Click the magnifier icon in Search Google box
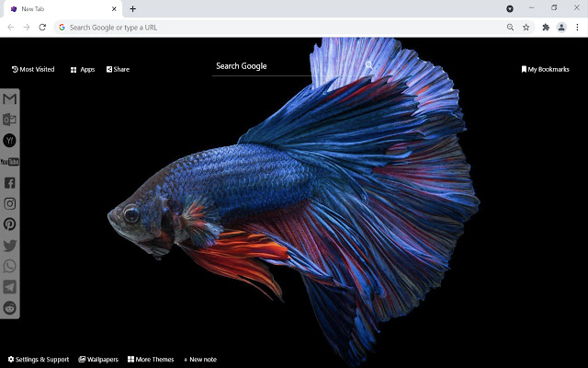Image resolution: width=588 pixels, height=368 pixels. (369, 65)
